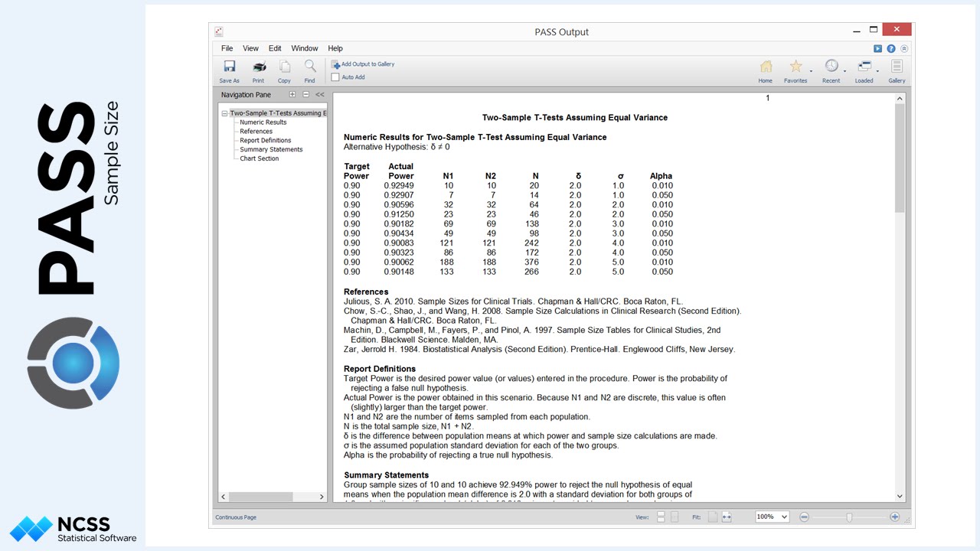Hide the Navigation Pane with arrows
Image resolution: width=980 pixels, height=551 pixels.
coord(319,95)
